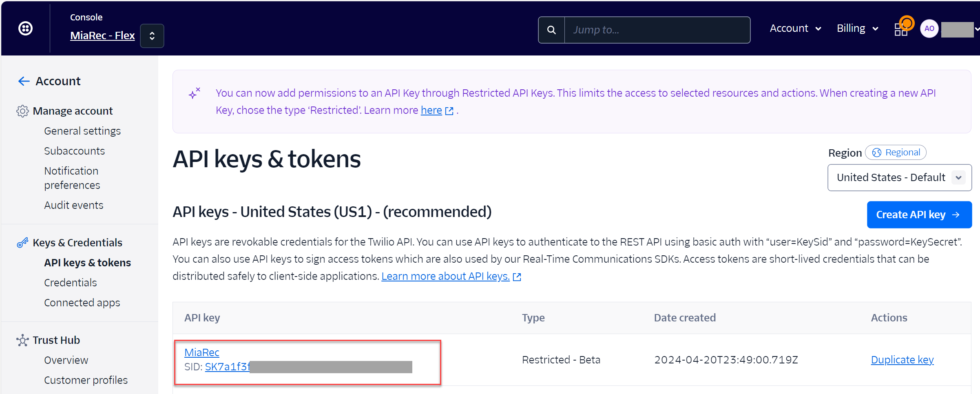This screenshot has width=980, height=394.
Task: Open Connected apps
Action: coord(82,303)
